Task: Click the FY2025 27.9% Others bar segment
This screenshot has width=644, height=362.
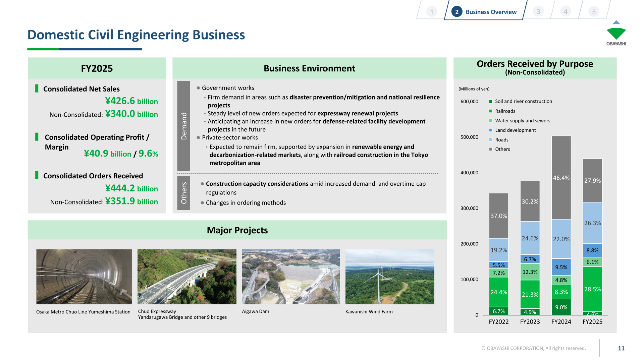Action: coord(593,180)
